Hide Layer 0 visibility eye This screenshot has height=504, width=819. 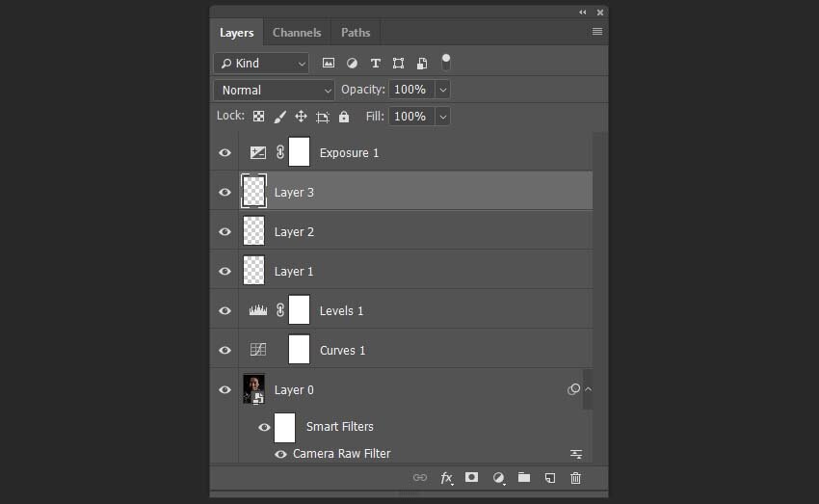coord(225,389)
